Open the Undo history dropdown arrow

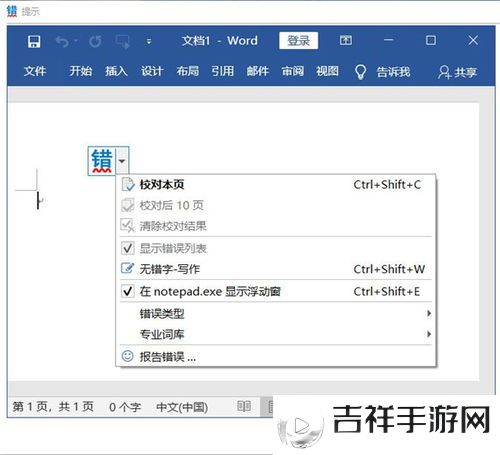tap(76, 41)
